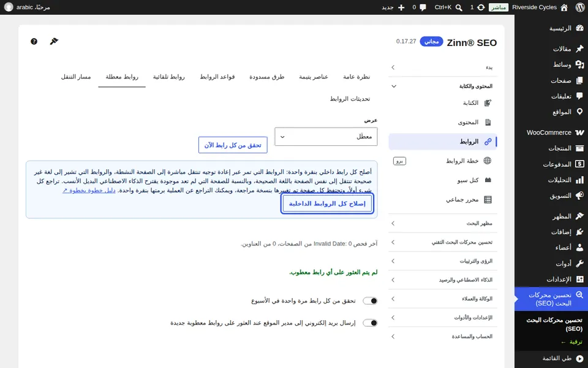588x368 pixels.
Task: Expand the الحساب والمساعدة section
Action: point(443,337)
